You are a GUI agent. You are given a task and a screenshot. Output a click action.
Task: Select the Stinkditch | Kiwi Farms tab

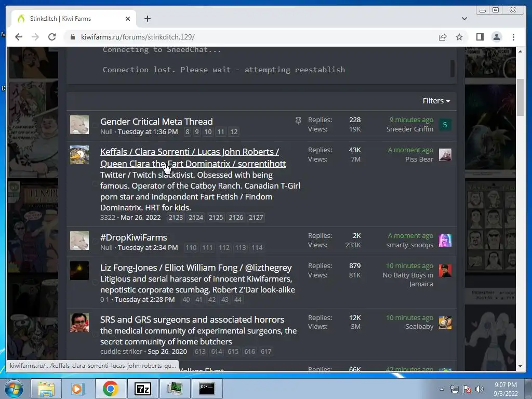point(74,19)
